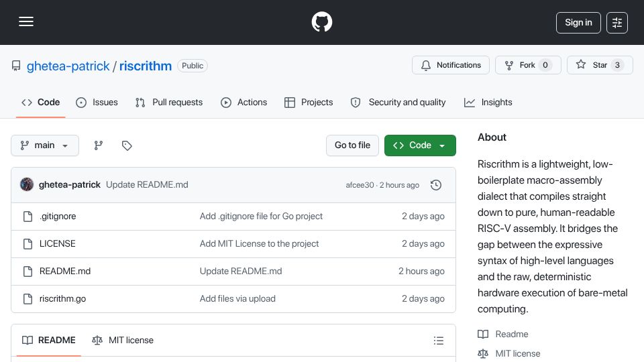Click file icon beside .gitignore

tap(28, 217)
